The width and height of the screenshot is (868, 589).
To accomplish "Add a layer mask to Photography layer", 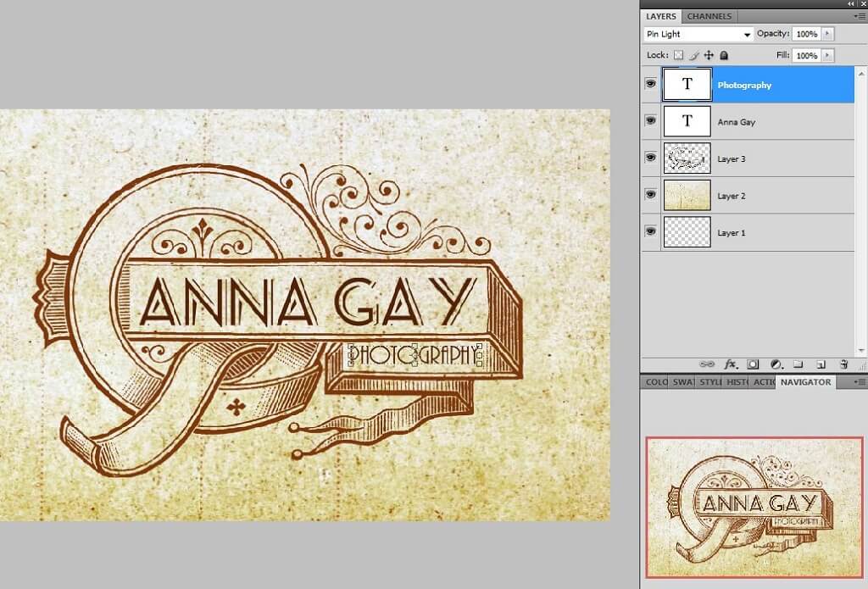I will 753,364.
